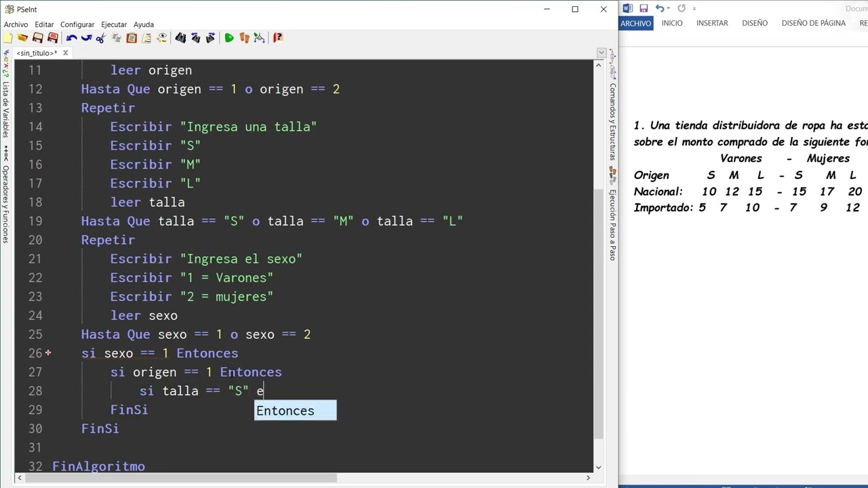Viewport: 868px width, 488px height.
Task: Create a new file in PSeInt toolbar
Action: coord(7,38)
